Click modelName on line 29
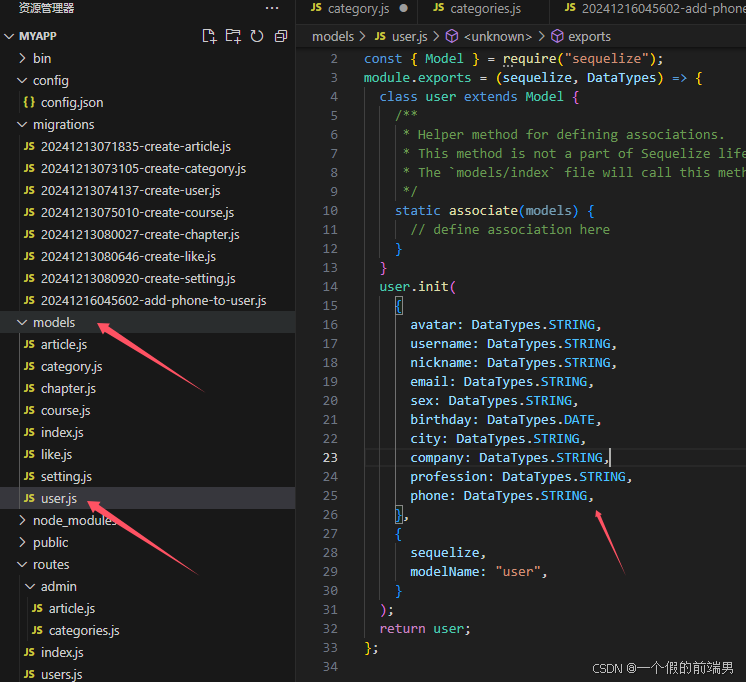 click(444, 572)
